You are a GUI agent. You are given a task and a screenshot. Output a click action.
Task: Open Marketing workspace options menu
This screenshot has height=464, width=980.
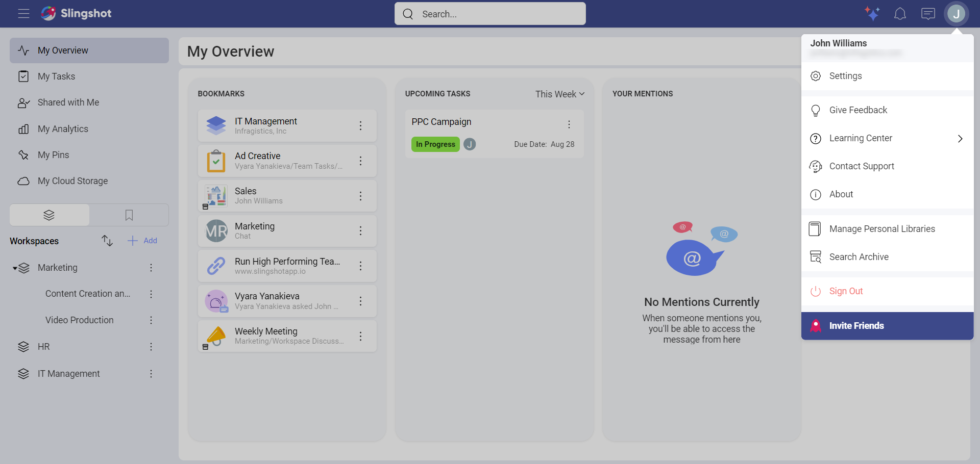(x=151, y=268)
